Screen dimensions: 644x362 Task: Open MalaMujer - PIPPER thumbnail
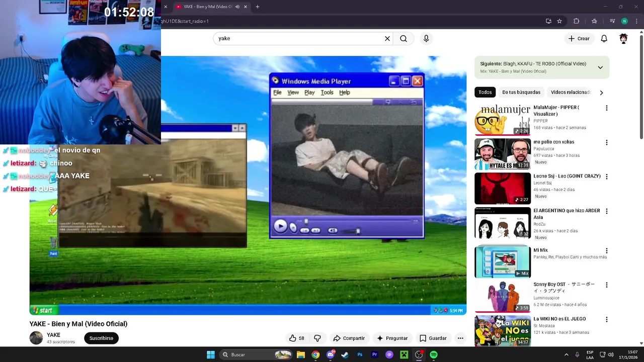coord(503,120)
